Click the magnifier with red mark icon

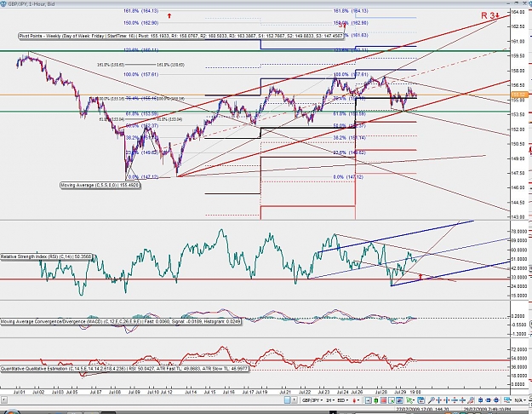pyautogui.click(x=471, y=400)
